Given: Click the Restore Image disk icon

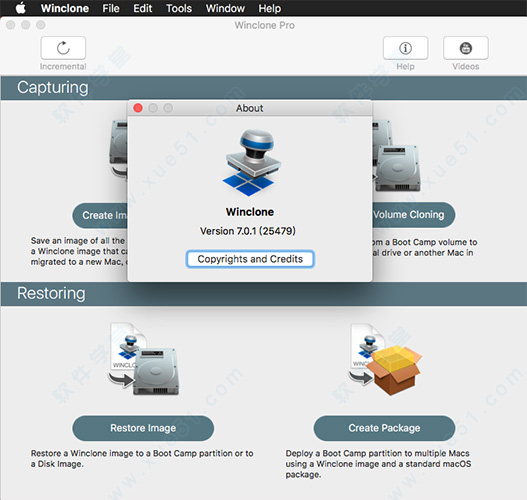Looking at the screenshot, I should (x=144, y=360).
